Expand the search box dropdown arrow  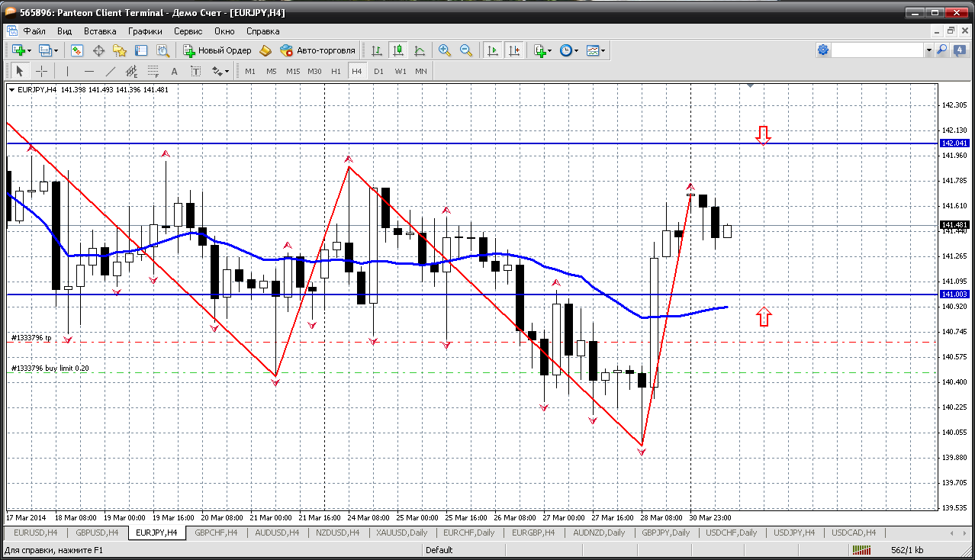click(928, 50)
